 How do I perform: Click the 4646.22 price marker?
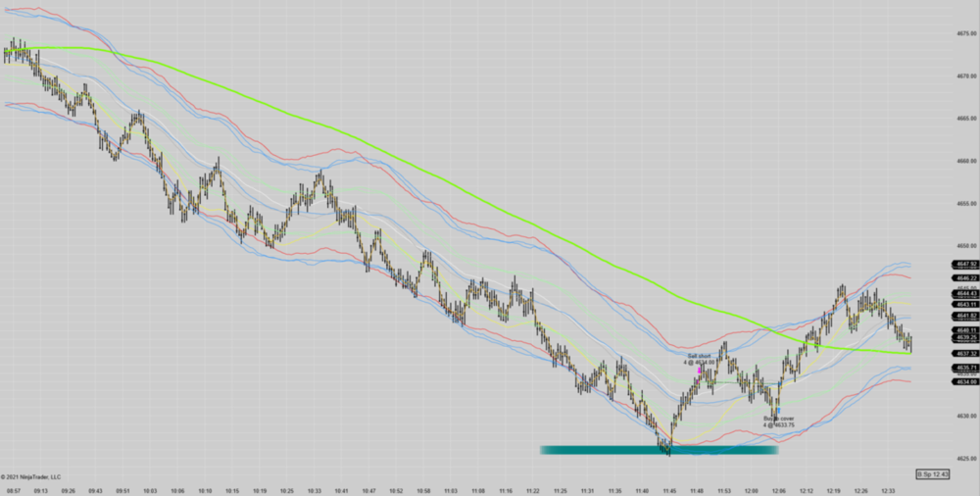[964, 278]
